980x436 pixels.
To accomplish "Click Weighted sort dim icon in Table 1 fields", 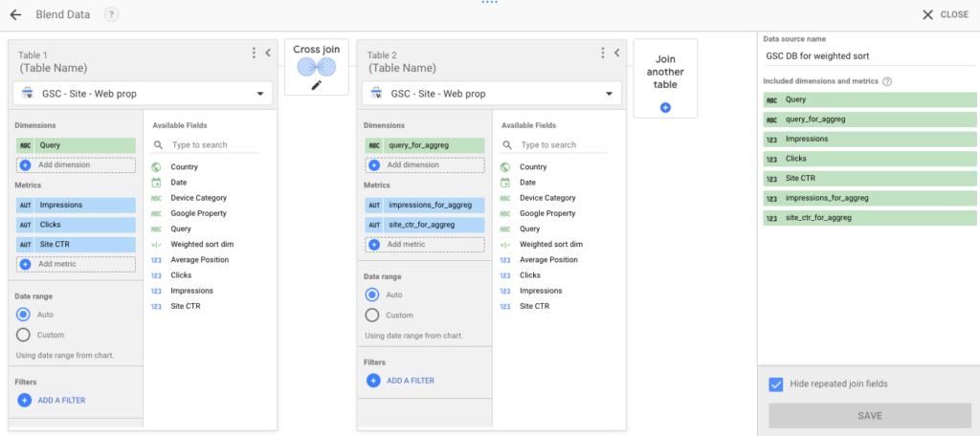I will point(156,244).
